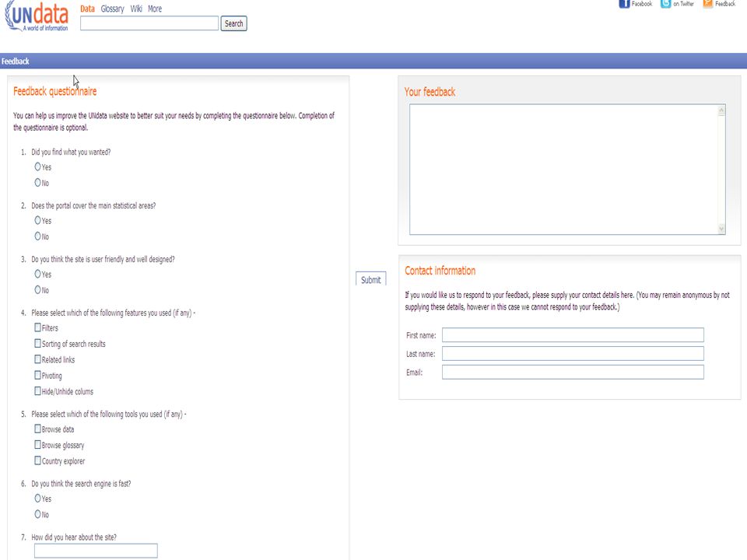
Task: Click the Last name input field
Action: click(x=573, y=353)
